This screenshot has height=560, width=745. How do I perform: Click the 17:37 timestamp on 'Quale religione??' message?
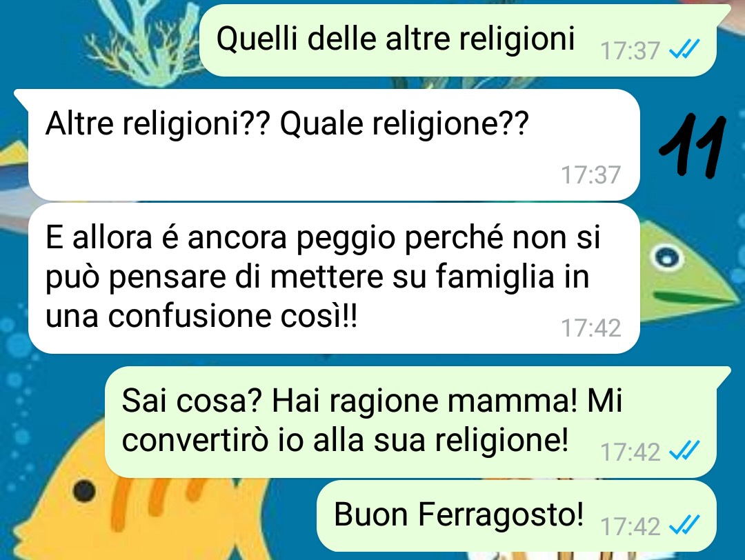(591, 174)
